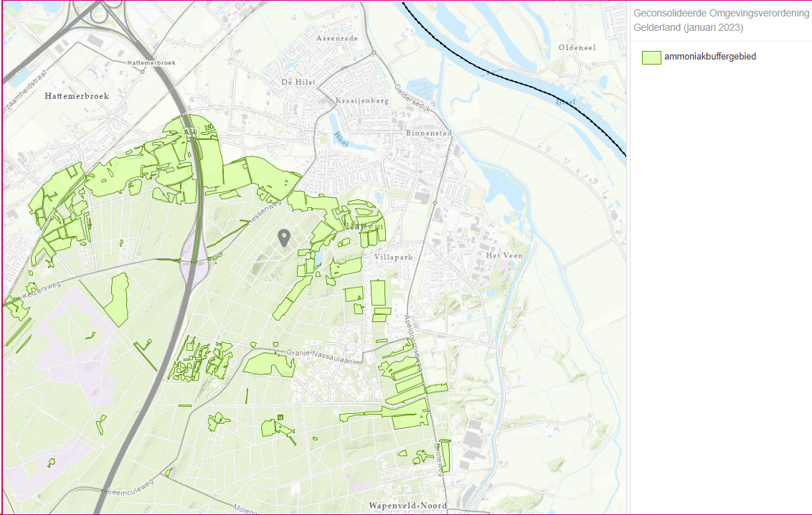Image resolution: width=812 pixels, height=515 pixels.
Task: Select the Het Veen area label
Action: (x=504, y=255)
